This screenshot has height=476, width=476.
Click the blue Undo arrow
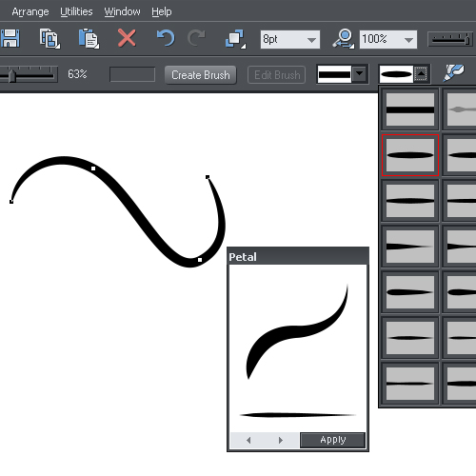pos(166,38)
